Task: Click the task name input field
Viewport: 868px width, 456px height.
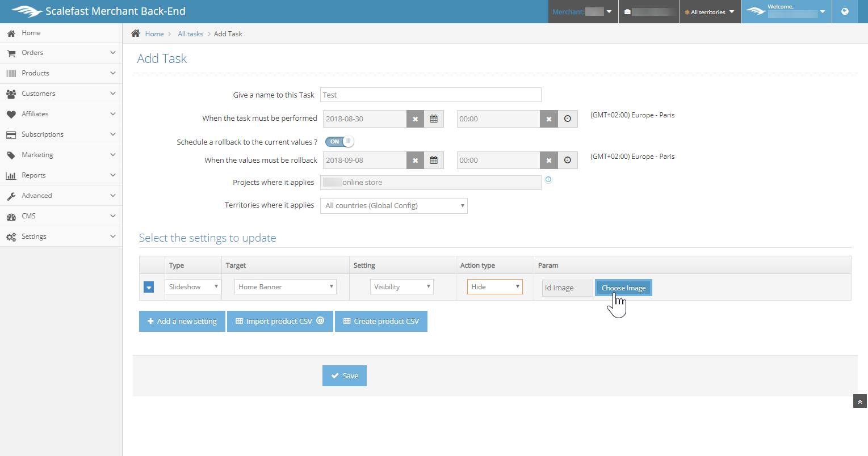Action: [x=430, y=95]
